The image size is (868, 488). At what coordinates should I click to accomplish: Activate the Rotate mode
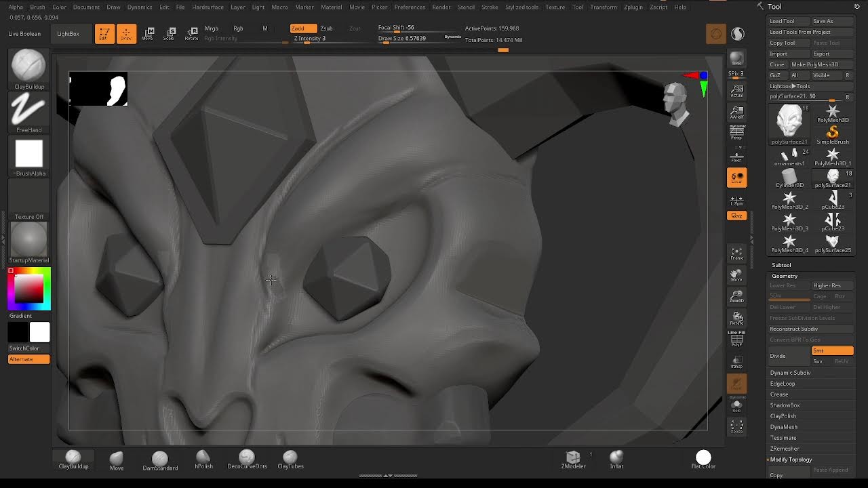tap(192, 33)
